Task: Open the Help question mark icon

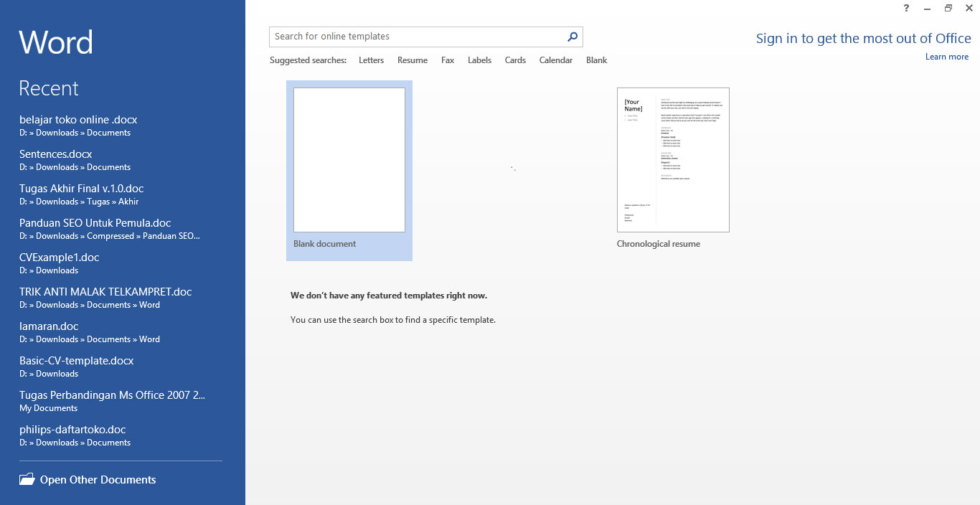Action: click(x=906, y=8)
